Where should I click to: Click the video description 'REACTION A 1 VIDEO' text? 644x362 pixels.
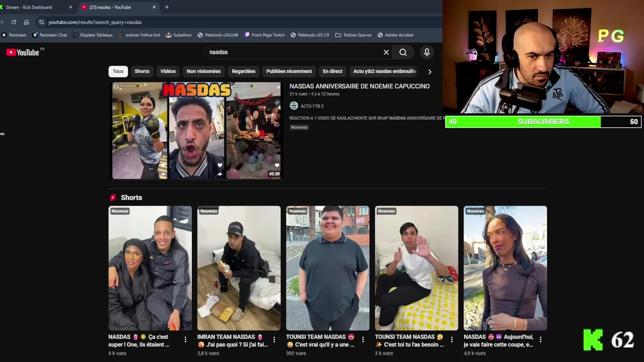pyautogui.click(x=366, y=118)
